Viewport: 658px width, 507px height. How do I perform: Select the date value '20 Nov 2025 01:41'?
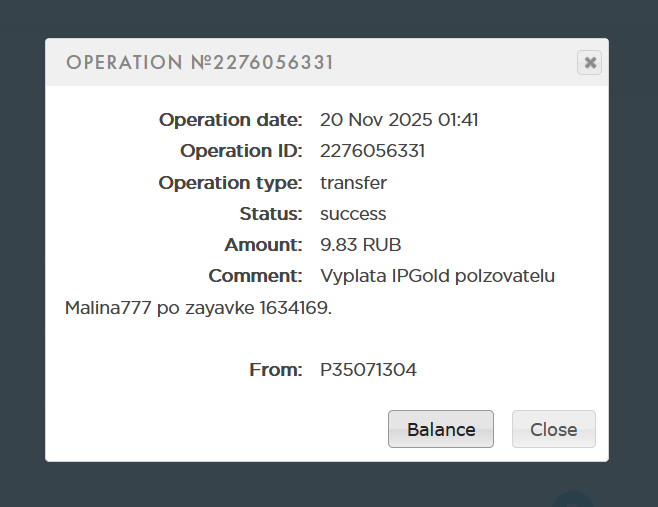coord(399,120)
